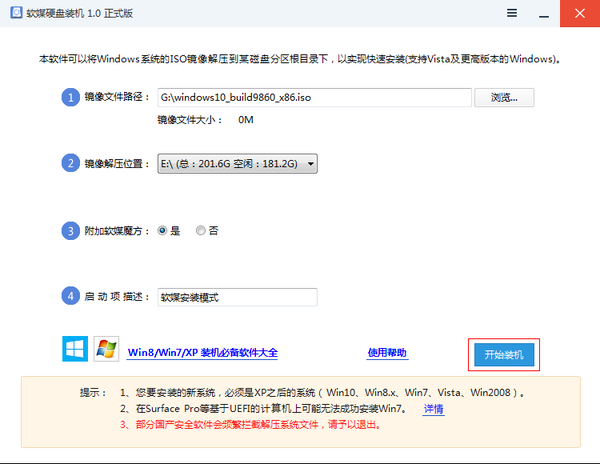The width and height of the screenshot is (600, 464).
Task: Select the 是 radio option
Action: 163,230
